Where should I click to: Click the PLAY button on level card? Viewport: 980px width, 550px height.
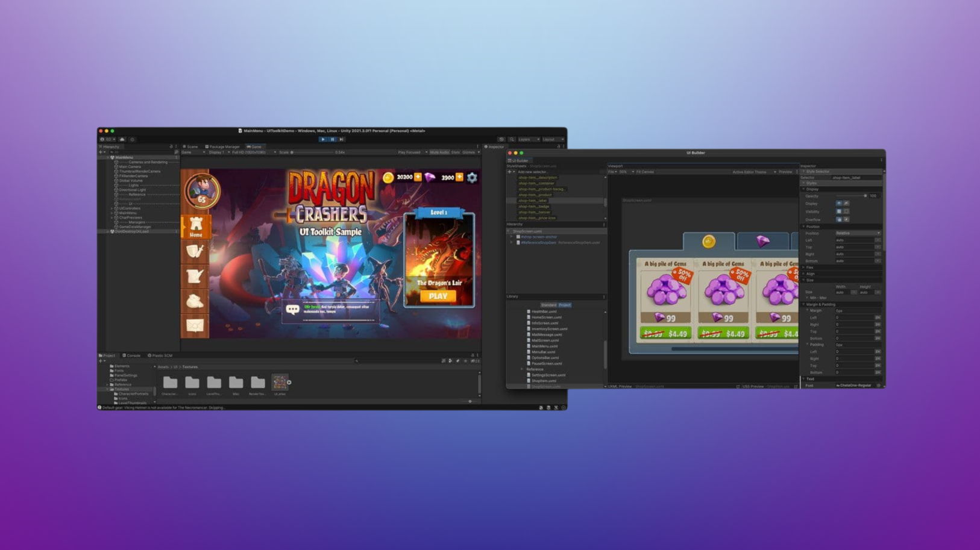(438, 296)
